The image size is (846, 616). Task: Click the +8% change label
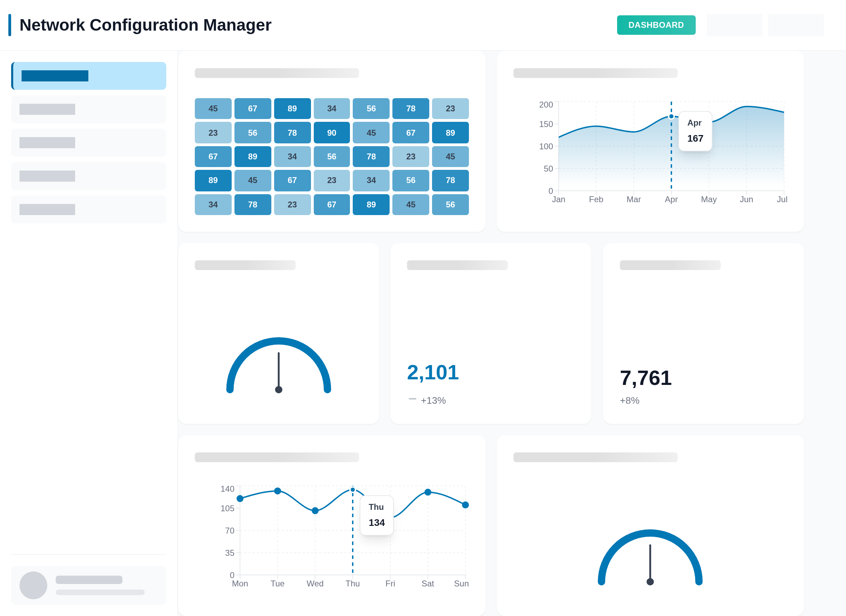[629, 400]
